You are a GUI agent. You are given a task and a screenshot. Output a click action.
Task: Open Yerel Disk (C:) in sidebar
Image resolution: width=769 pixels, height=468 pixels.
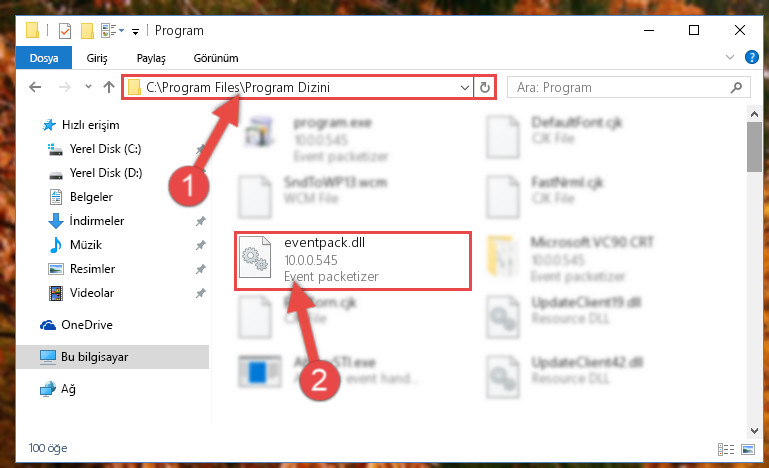105,149
